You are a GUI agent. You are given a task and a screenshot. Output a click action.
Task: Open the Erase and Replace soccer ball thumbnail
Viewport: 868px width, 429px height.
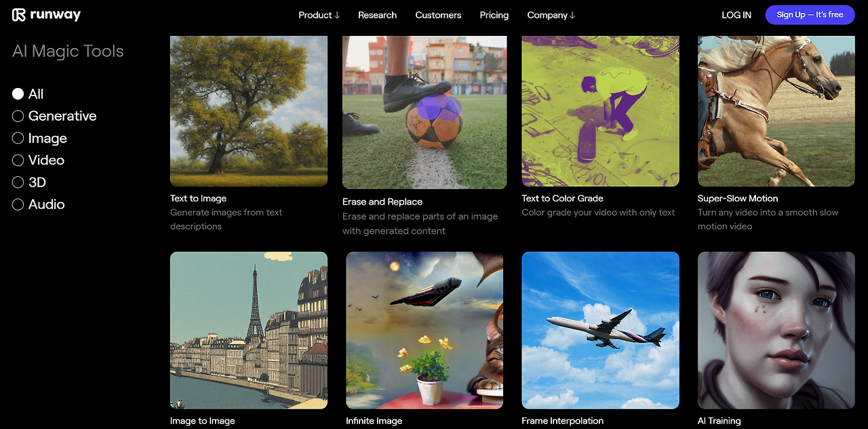click(425, 113)
